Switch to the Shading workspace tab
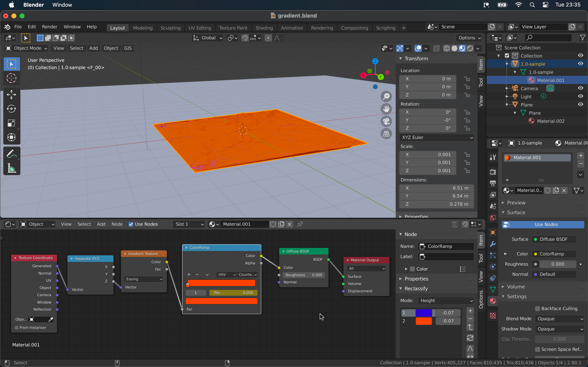The height and width of the screenshot is (367, 588). (x=264, y=28)
